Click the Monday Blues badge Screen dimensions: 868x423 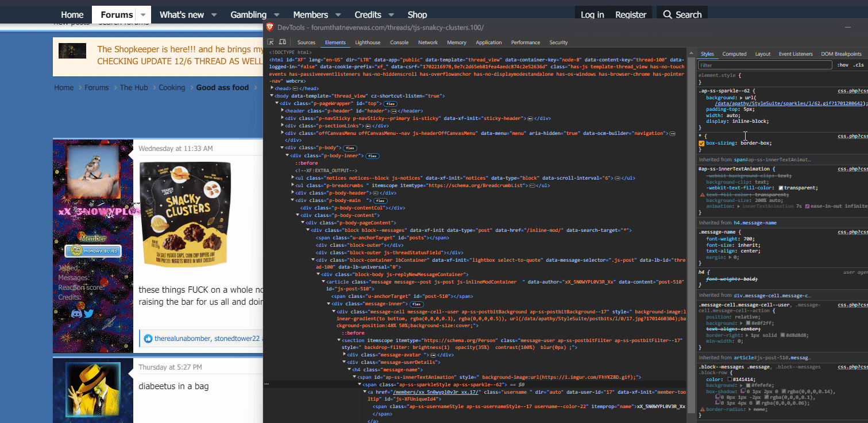pos(92,251)
